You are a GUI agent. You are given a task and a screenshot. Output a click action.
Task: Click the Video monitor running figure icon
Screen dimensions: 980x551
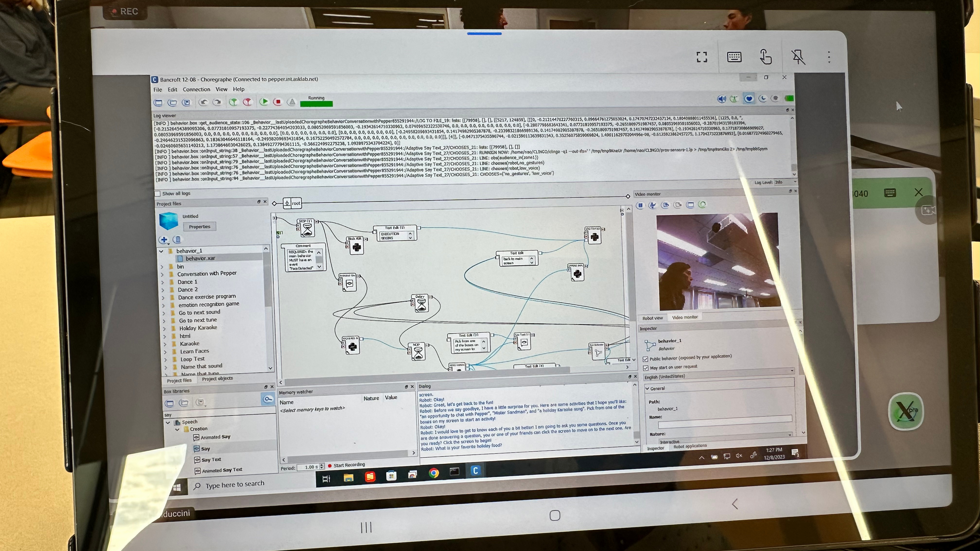tap(653, 205)
